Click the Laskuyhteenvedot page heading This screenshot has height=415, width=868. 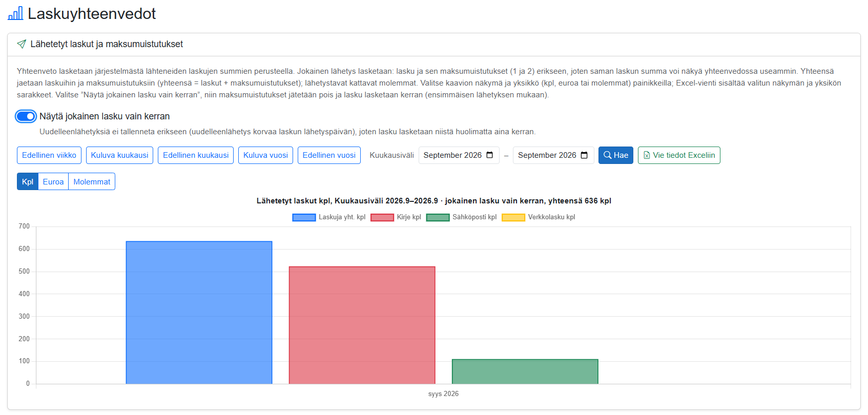pos(92,14)
